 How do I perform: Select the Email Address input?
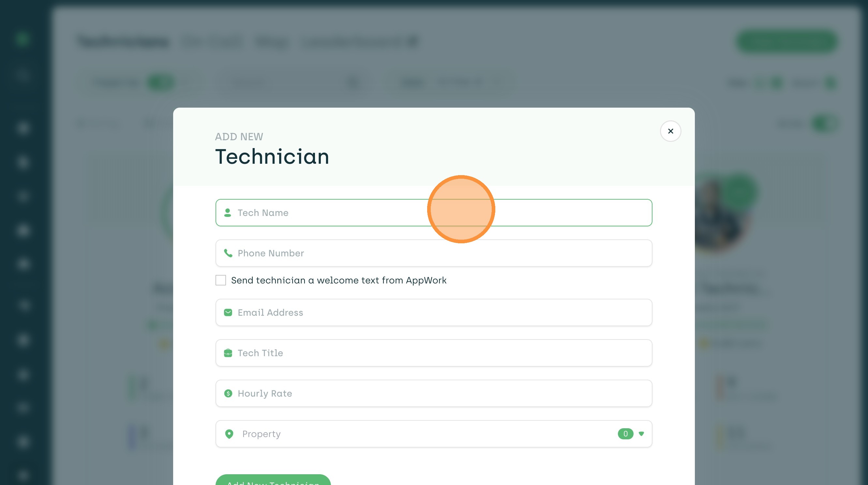point(433,312)
